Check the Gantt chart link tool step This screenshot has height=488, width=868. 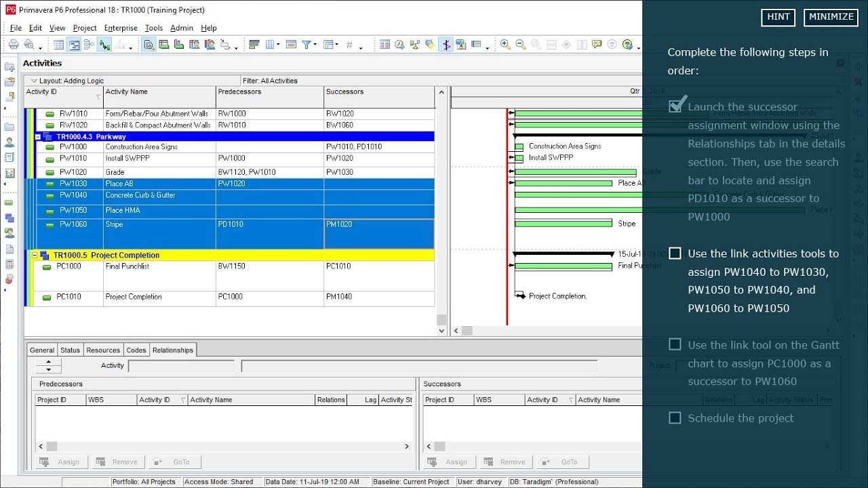675,344
